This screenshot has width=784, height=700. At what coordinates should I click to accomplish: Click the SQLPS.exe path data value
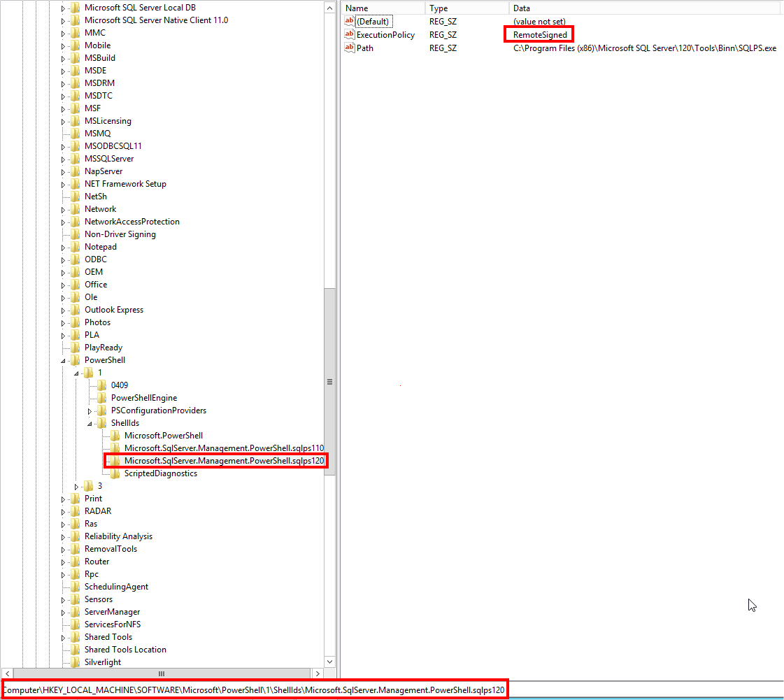[x=645, y=48]
